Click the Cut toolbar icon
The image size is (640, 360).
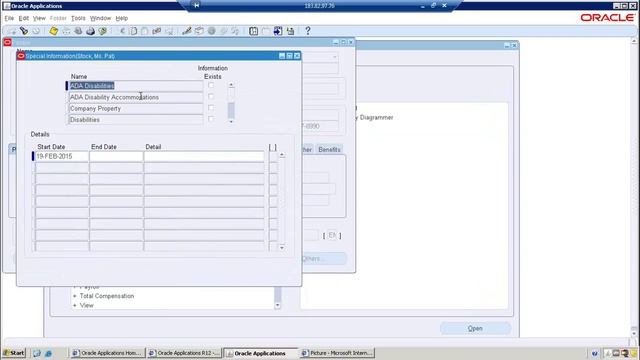pos(122,31)
